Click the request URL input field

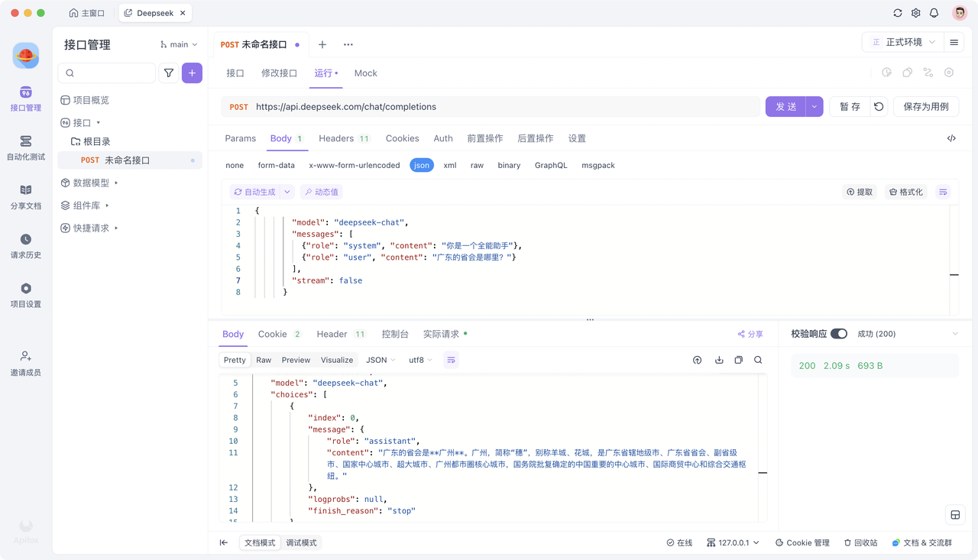[x=458, y=106]
